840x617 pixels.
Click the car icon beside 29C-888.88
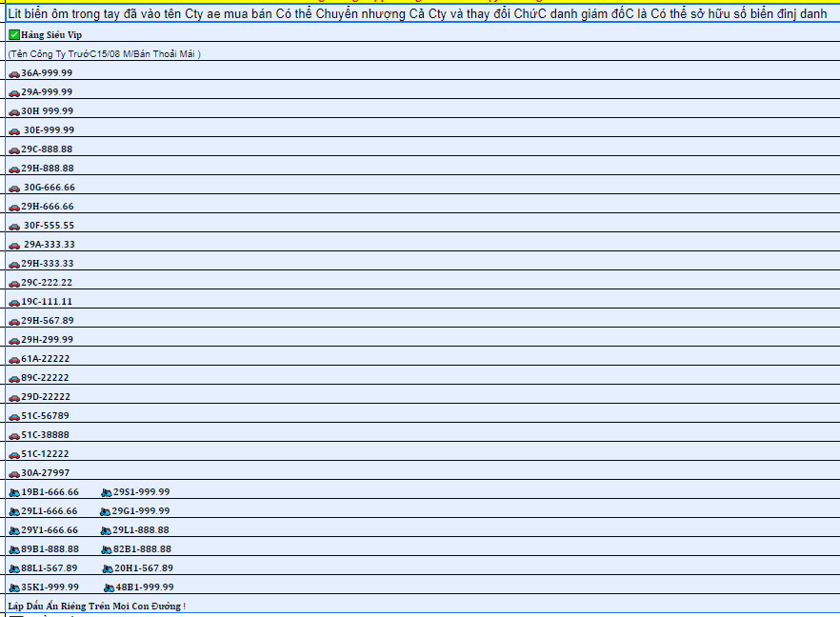click(x=14, y=149)
